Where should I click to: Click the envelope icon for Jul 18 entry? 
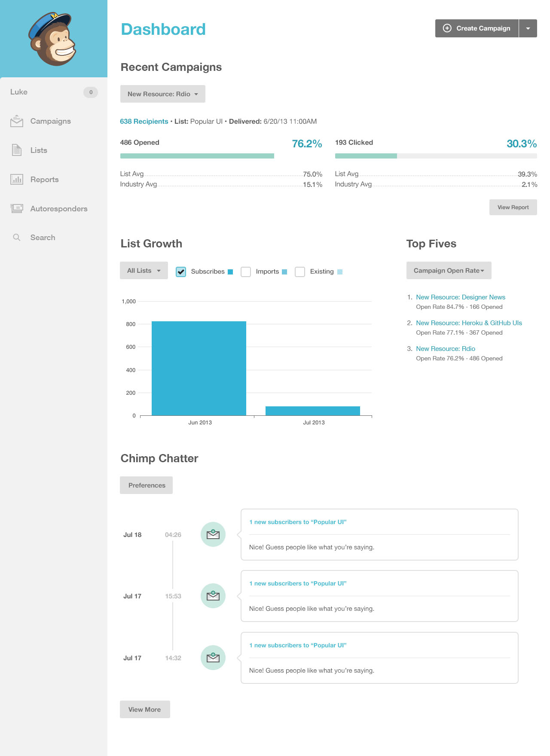(x=213, y=534)
